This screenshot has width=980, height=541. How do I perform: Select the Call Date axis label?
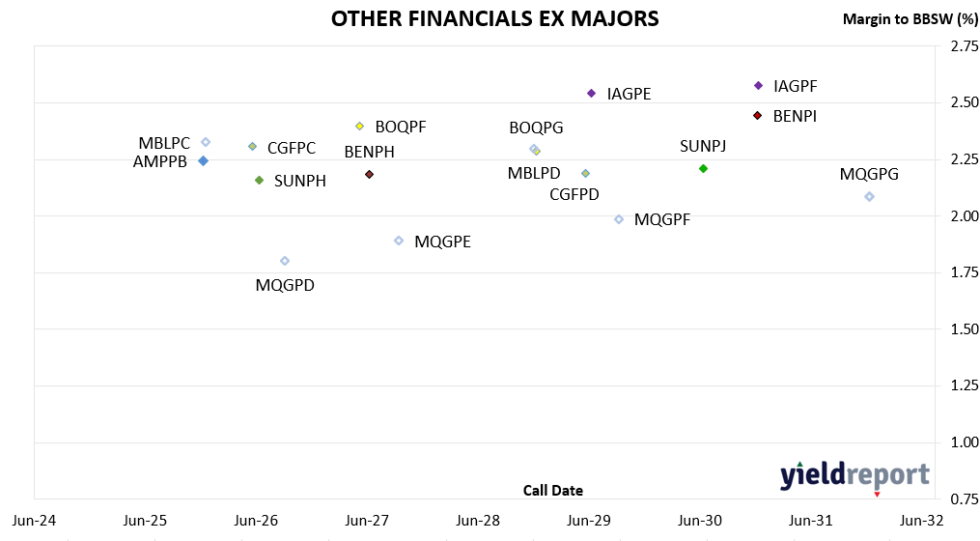tap(553, 491)
